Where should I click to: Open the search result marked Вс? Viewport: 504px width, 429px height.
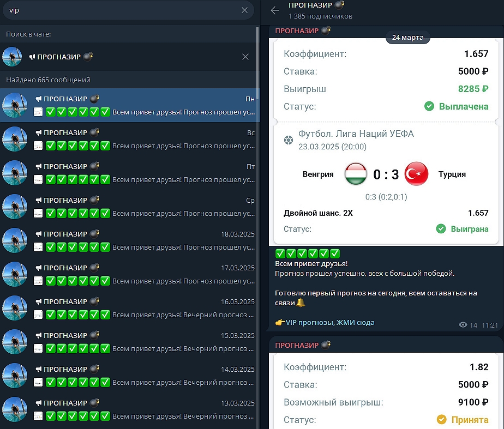tap(129, 139)
